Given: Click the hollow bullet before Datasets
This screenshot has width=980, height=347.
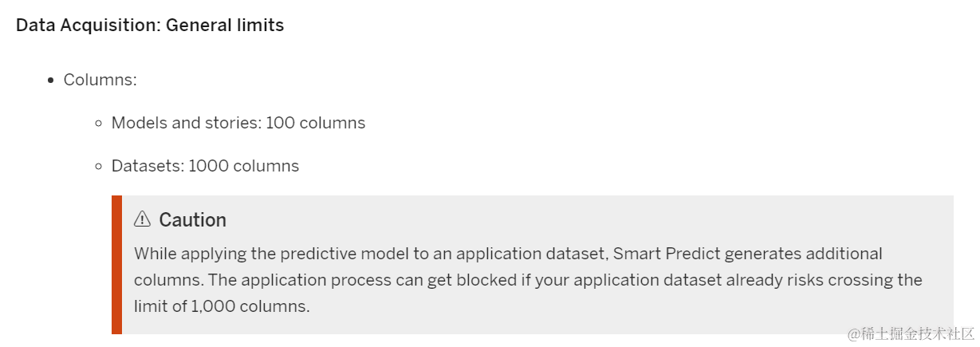Looking at the screenshot, I should point(99,167).
